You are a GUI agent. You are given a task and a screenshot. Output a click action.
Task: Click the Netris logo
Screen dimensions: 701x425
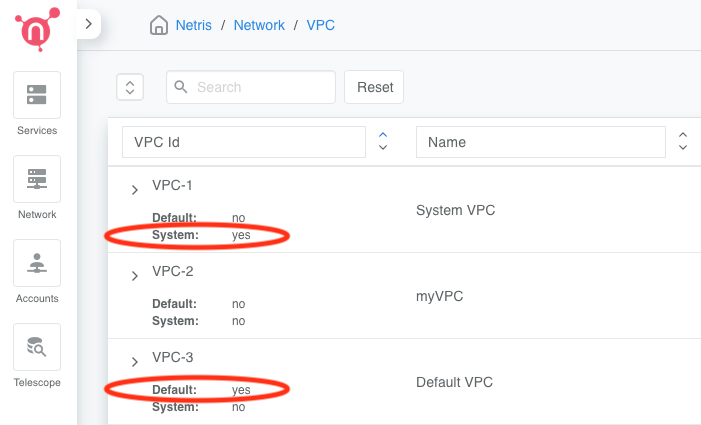click(37, 29)
